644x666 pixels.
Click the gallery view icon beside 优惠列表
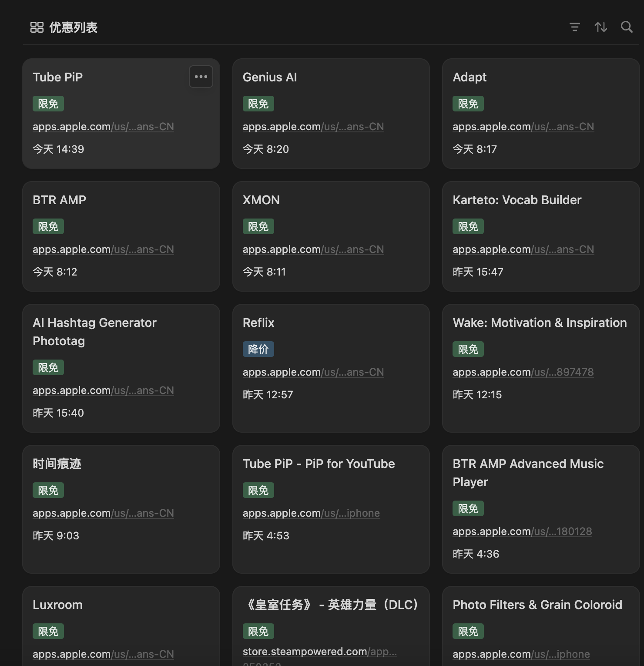coord(37,27)
